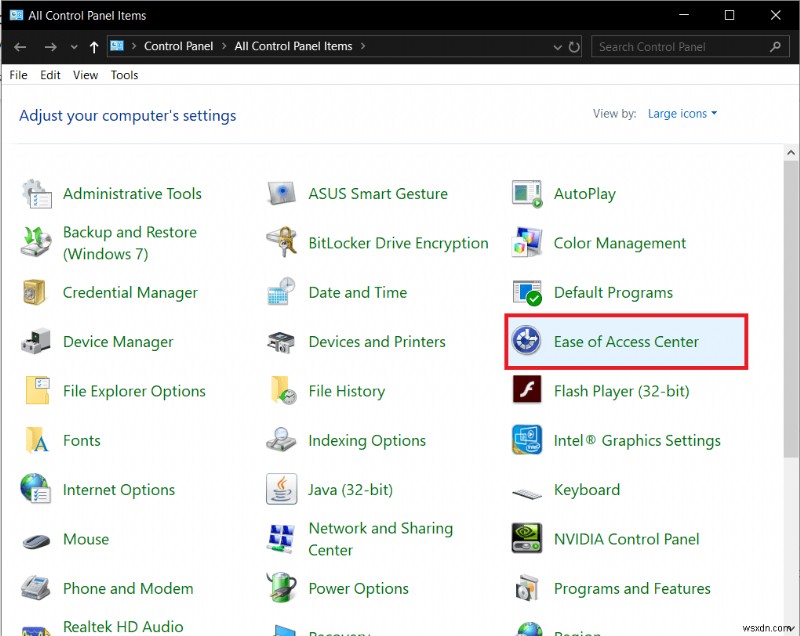Viewport: 800px width, 636px height.
Task: Click the Refresh button in address bar
Action: (x=572, y=46)
